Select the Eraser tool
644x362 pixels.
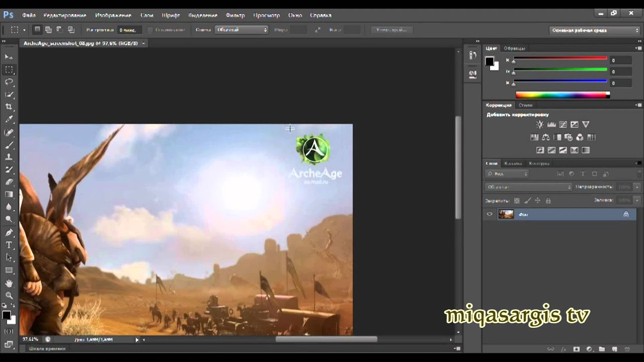(9, 182)
